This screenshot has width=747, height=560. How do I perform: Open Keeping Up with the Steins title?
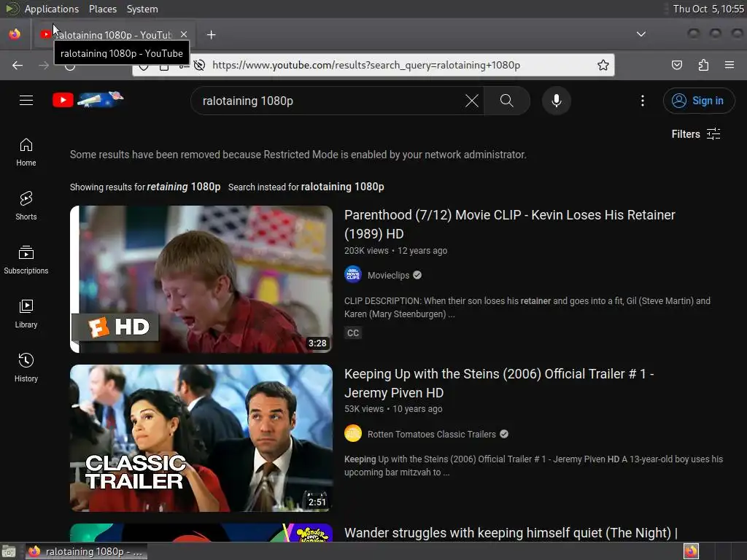click(x=499, y=384)
